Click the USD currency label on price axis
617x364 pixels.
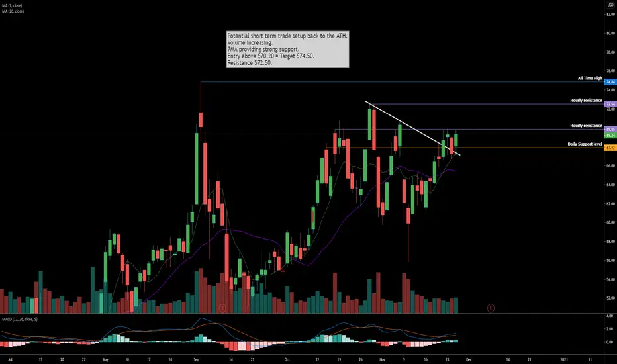(x=610, y=5)
